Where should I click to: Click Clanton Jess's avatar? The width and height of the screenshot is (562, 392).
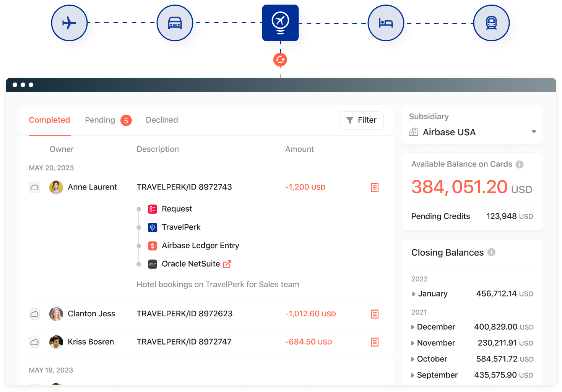56,314
